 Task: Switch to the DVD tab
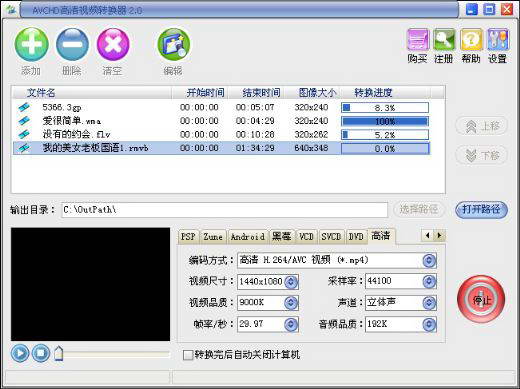tap(356, 237)
